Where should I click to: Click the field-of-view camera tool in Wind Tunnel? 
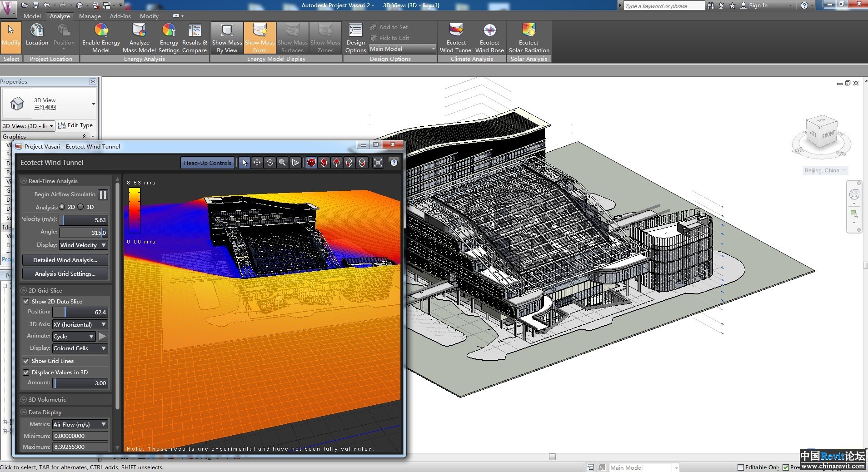click(x=295, y=163)
